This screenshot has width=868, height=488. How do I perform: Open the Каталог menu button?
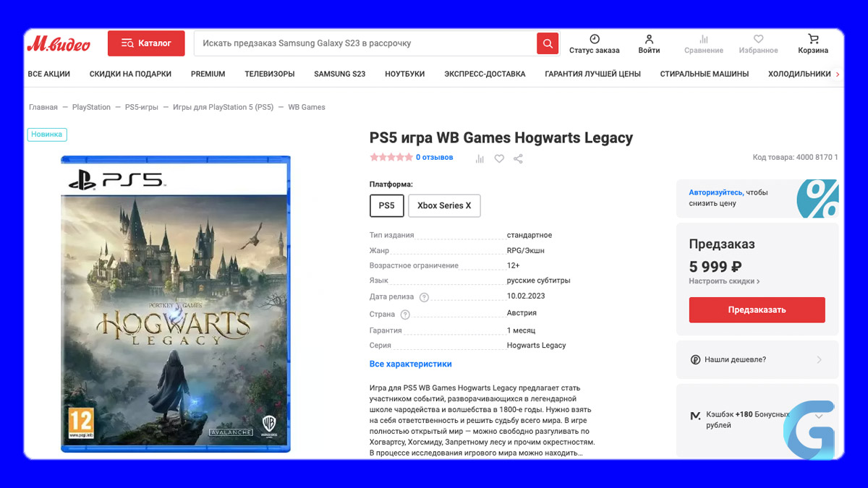click(146, 43)
